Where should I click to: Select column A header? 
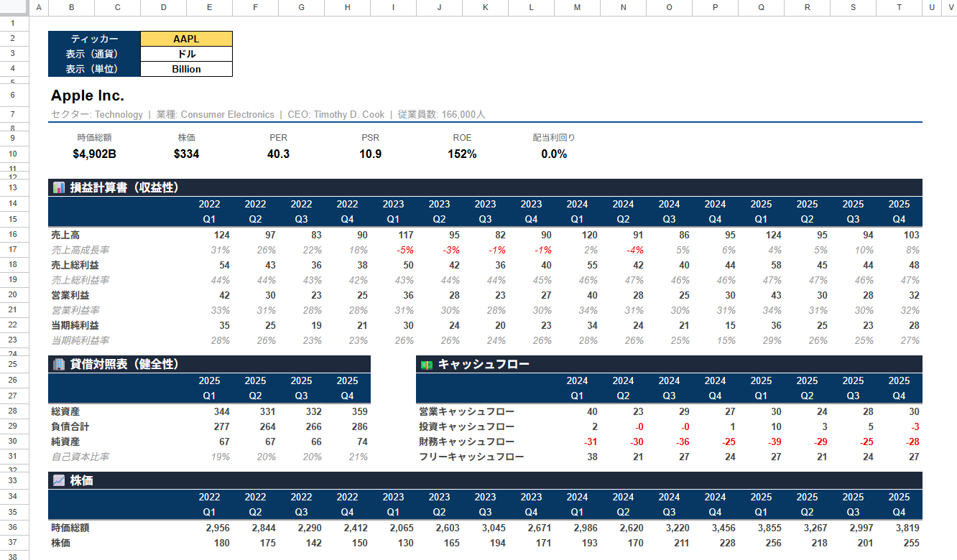(39, 7)
